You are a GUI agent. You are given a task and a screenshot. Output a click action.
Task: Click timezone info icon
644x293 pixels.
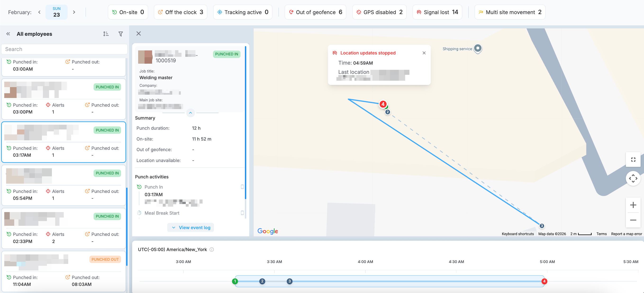click(212, 249)
